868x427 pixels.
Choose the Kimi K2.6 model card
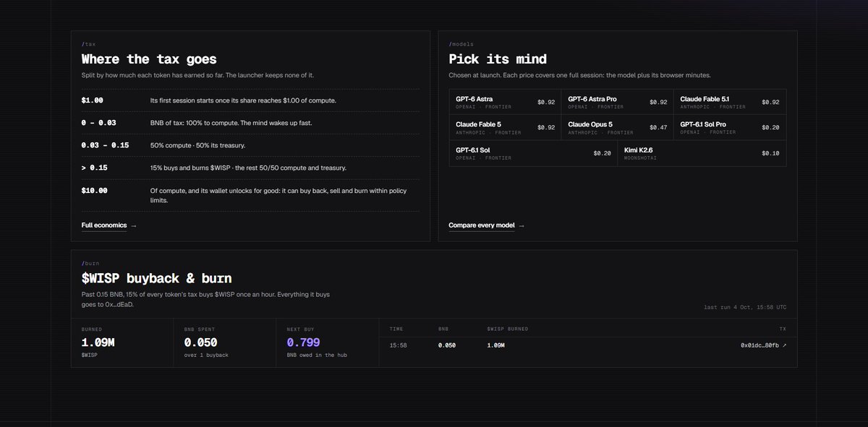pyautogui.click(x=702, y=153)
